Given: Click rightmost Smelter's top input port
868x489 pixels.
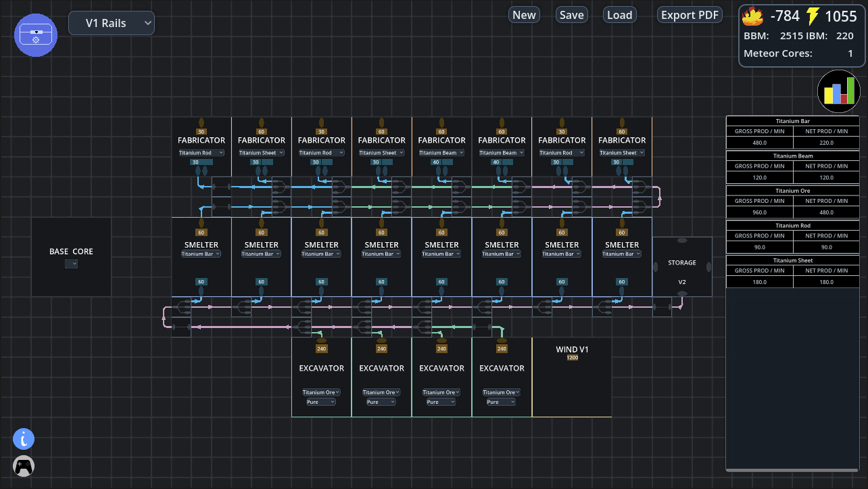Looking at the screenshot, I should coord(622,223).
